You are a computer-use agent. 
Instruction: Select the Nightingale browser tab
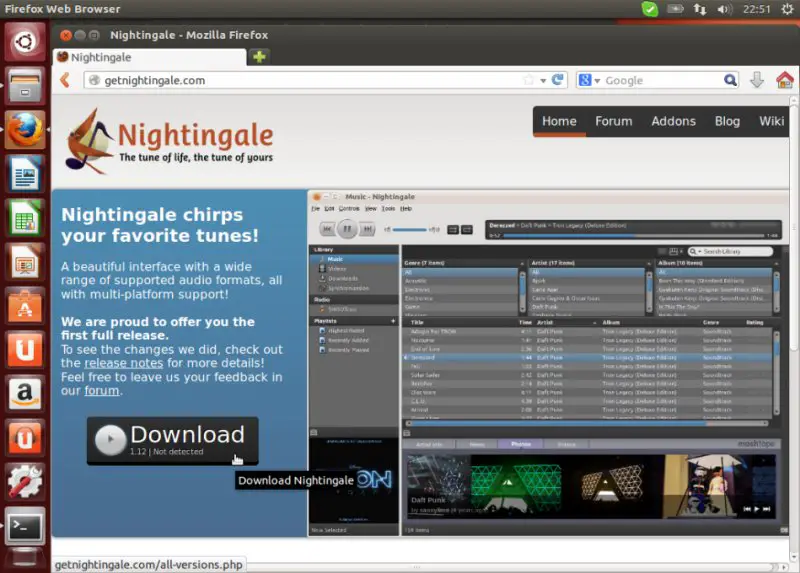(149, 57)
